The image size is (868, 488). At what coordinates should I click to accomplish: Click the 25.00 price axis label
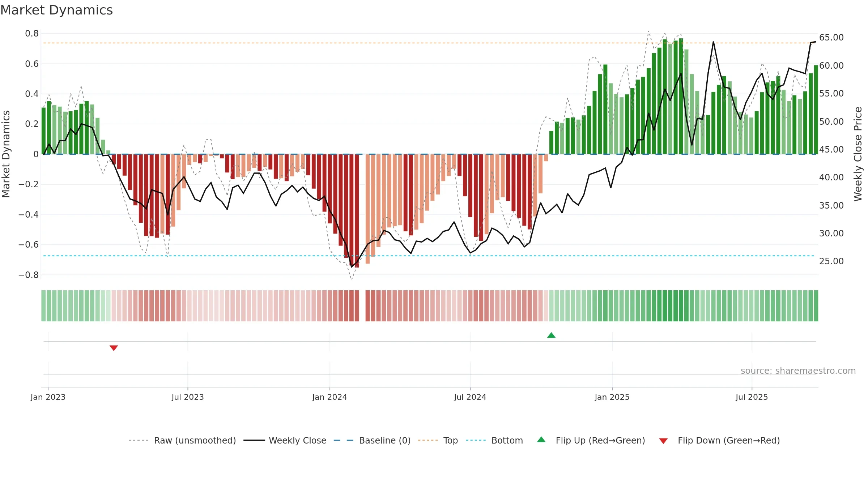tap(831, 261)
